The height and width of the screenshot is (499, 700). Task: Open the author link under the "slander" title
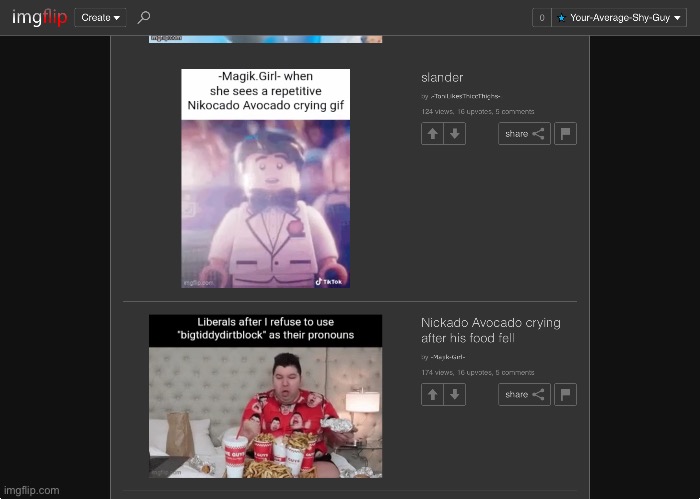click(x=465, y=96)
